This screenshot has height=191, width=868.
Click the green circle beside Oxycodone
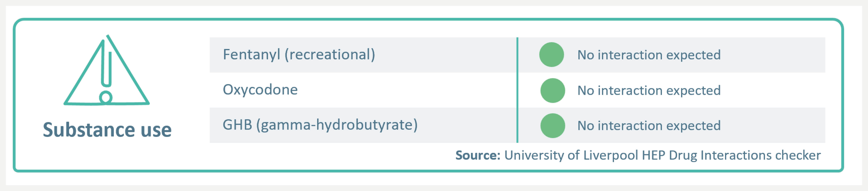(x=553, y=90)
